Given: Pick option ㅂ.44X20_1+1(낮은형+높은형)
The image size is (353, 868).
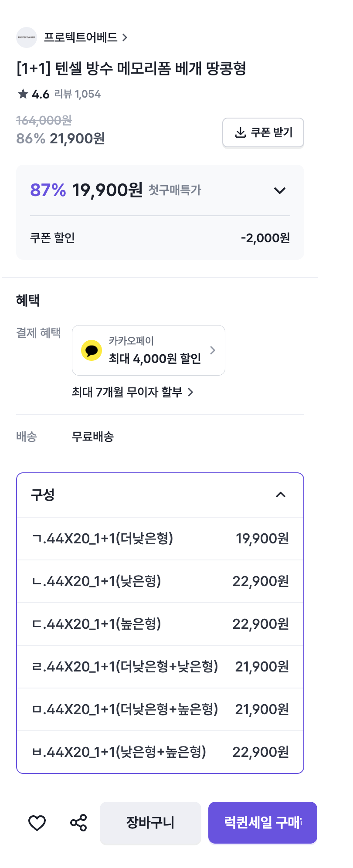Looking at the screenshot, I should pyautogui.click(x=160, y=752).
